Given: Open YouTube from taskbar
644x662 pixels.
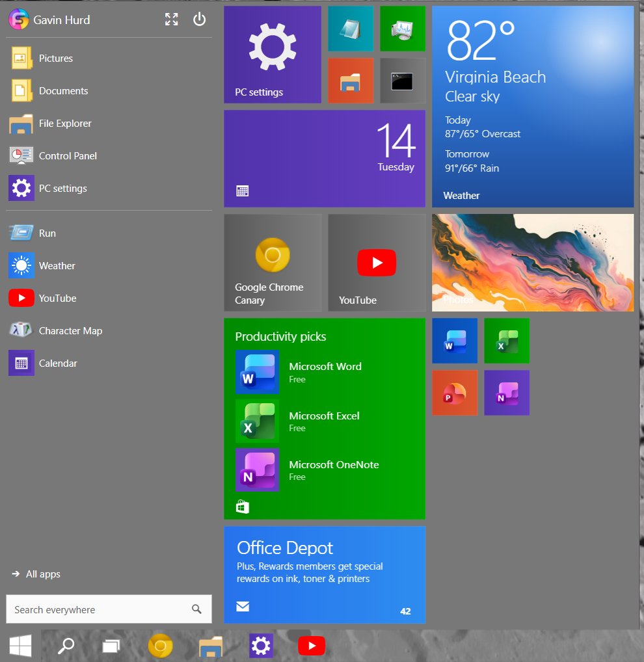Looking at the screenshot, I should 311,646.
